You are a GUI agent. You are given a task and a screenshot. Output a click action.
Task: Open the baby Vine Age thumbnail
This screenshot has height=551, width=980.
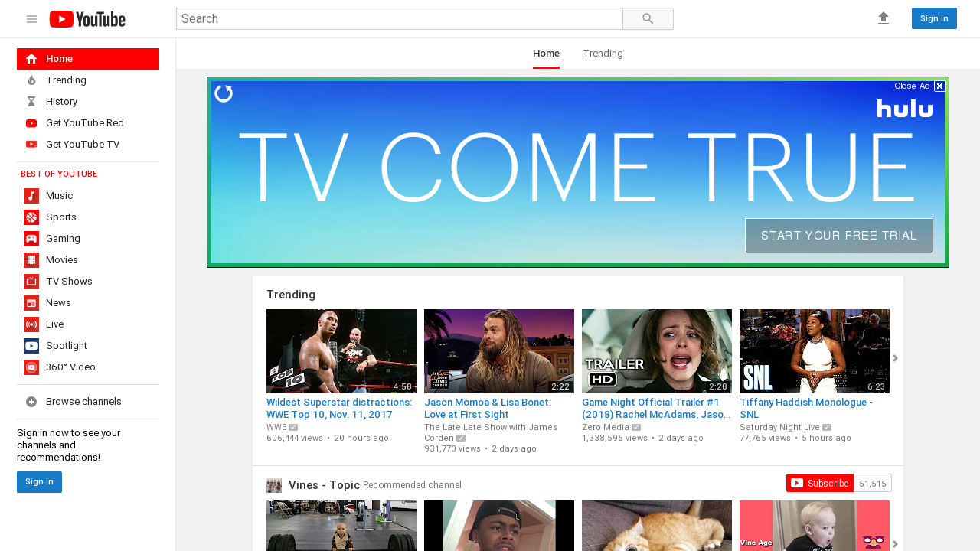click(815, 526)
